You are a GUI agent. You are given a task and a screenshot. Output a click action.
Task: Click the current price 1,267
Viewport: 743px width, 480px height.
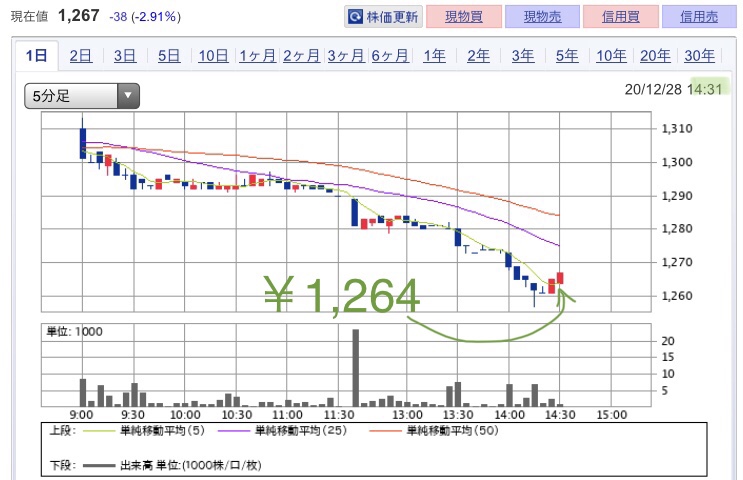[79, 16]
